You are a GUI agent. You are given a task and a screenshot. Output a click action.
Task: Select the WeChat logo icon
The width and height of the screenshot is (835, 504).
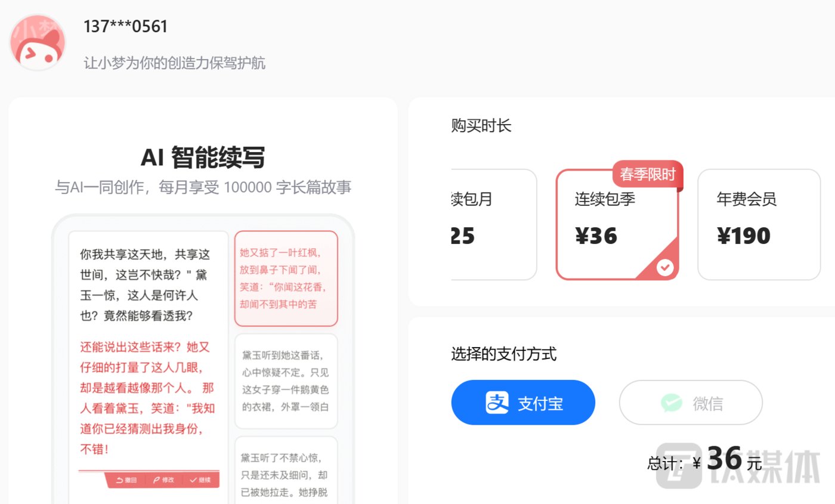(x=672, y=403)
